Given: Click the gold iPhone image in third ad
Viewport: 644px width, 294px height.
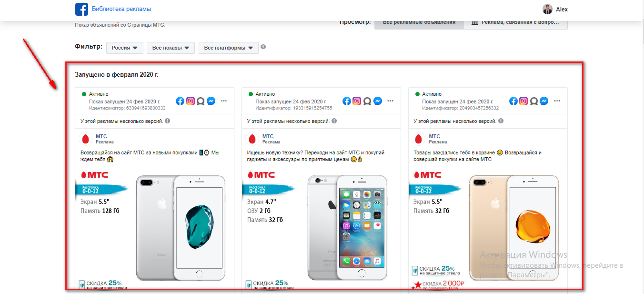Looking at the screenshot, I should [x=513, y=227].
